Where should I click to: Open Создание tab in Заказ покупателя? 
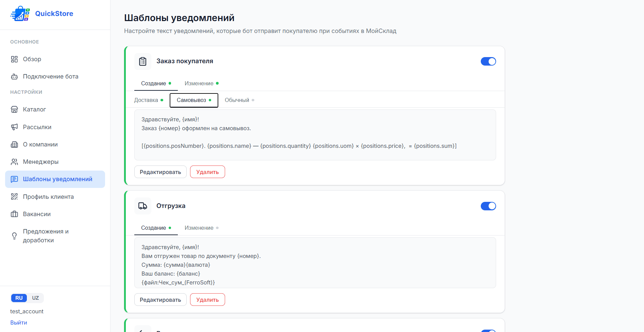[156, 84]
